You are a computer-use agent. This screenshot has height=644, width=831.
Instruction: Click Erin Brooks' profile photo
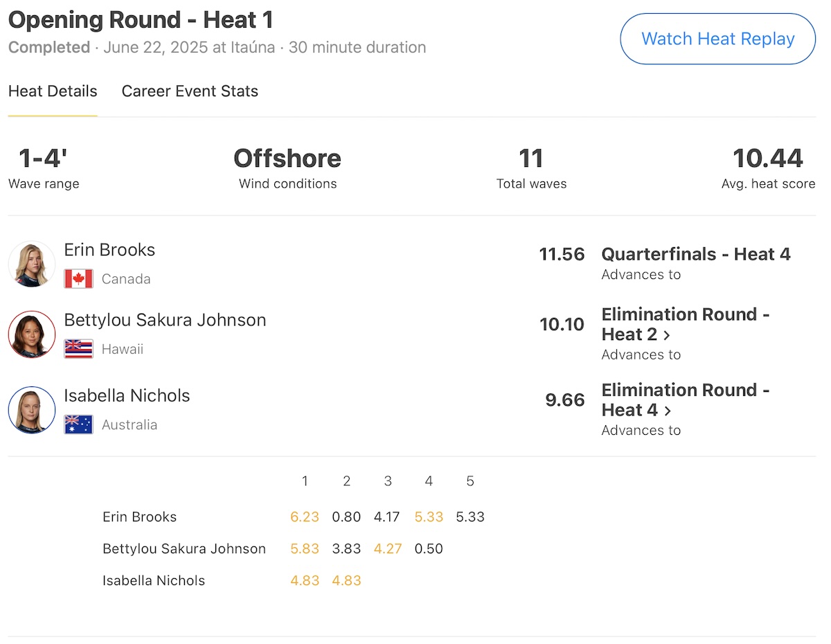pos(32,264)
